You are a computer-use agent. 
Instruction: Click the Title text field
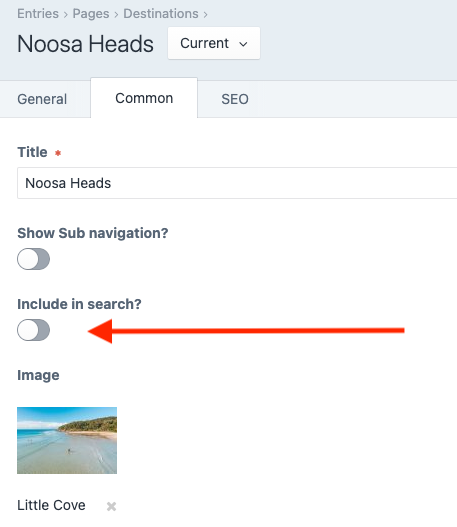pos(237,183)
